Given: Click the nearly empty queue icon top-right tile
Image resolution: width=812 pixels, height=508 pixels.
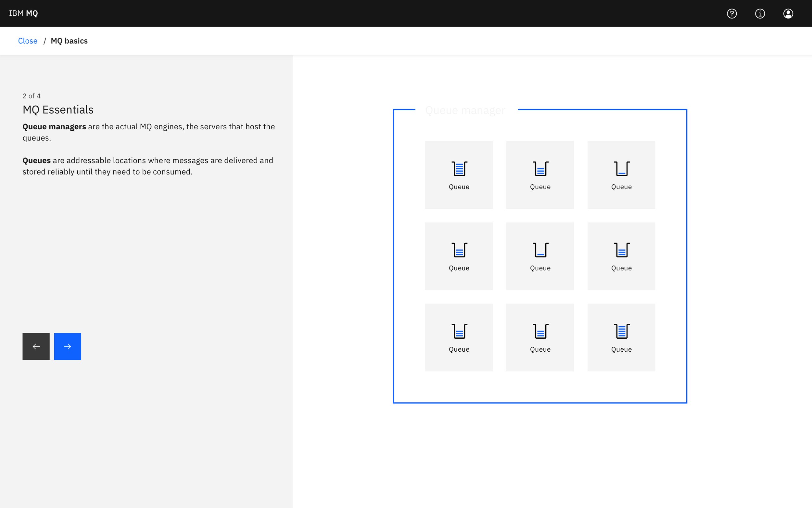Looking at the screenshot, I should tap(622, 169).
